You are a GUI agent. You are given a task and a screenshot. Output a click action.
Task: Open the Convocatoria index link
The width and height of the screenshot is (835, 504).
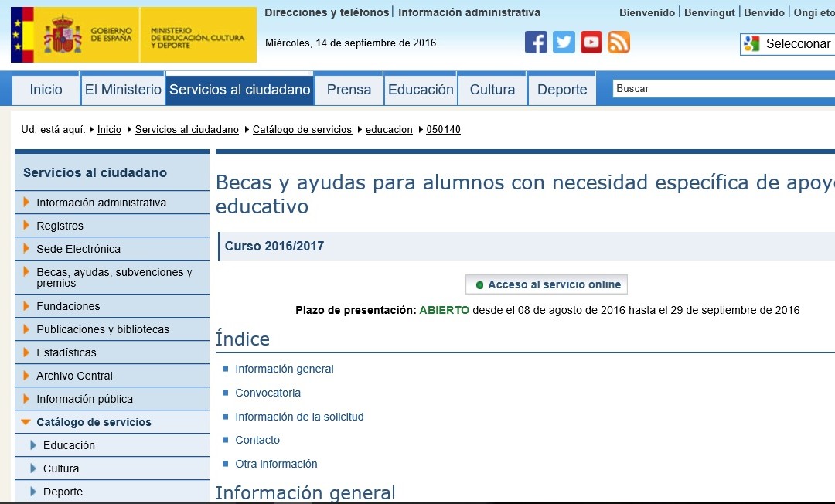point(268,393)
